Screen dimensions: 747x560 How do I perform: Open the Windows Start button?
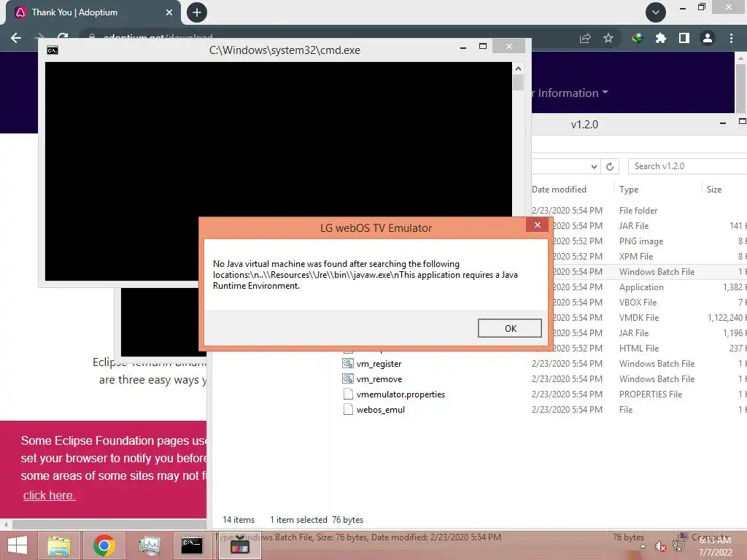[18, 545]
